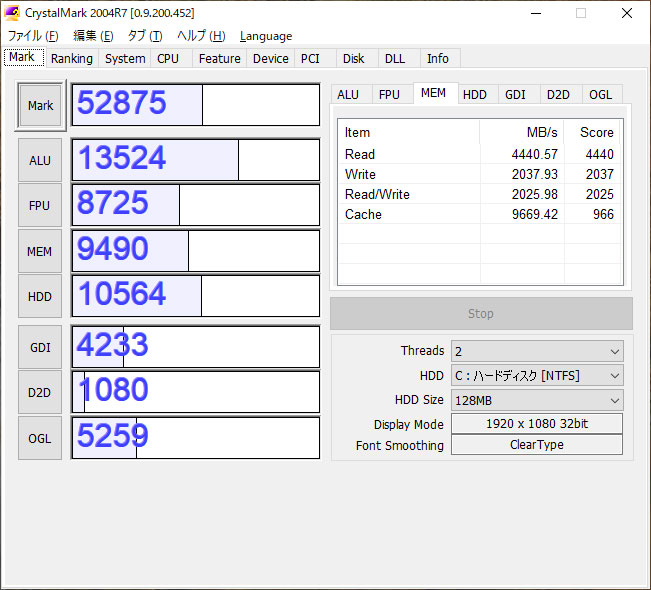Screen dimensions: 651x590
Task: Run the HDD benchmark button
Action: [x=40, y=296]
